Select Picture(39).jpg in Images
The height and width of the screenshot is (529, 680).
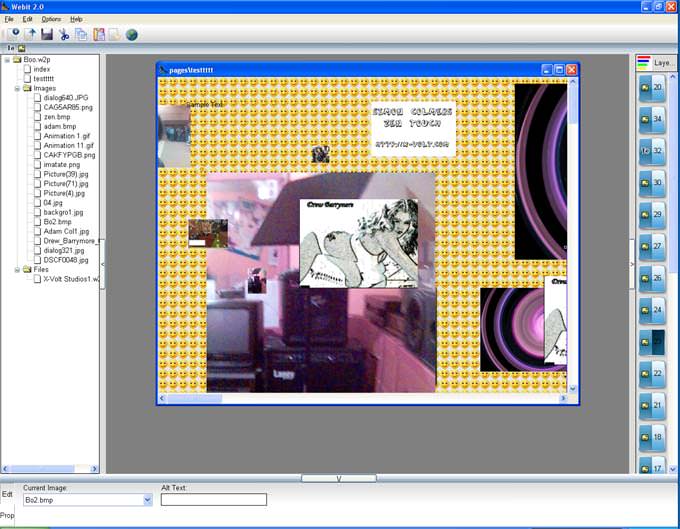coord(66,174)
